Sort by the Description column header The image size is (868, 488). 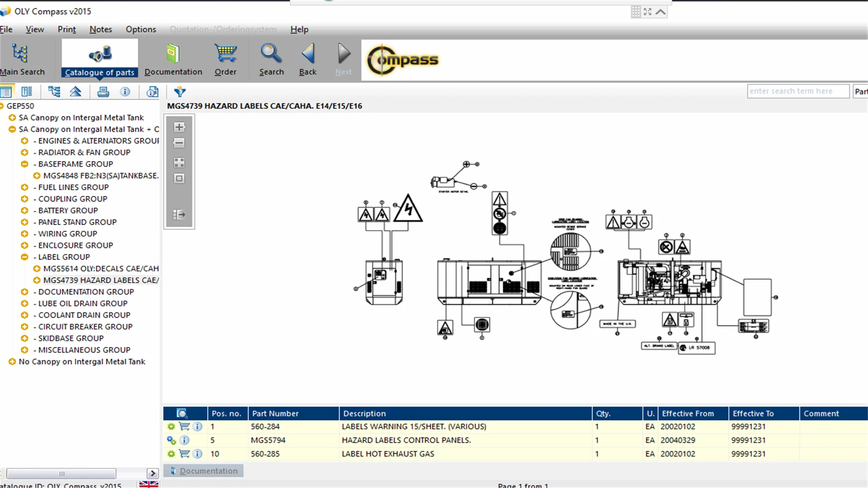point(466,413)
